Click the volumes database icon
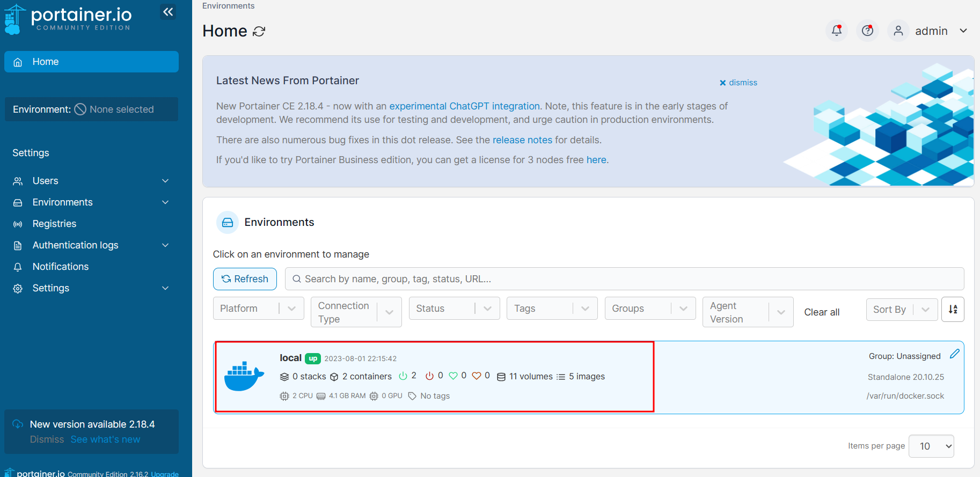 (x=501, y=377)
